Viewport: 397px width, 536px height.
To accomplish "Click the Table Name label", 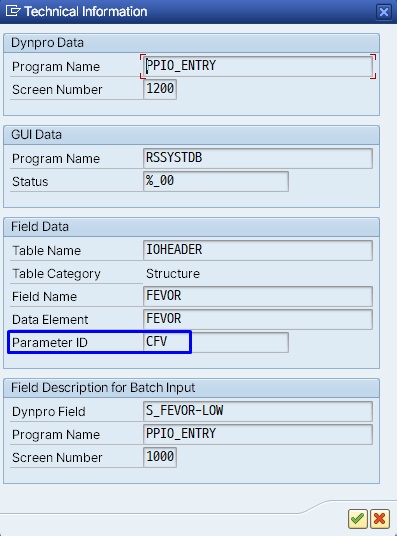I will click(x=47, y=251).
